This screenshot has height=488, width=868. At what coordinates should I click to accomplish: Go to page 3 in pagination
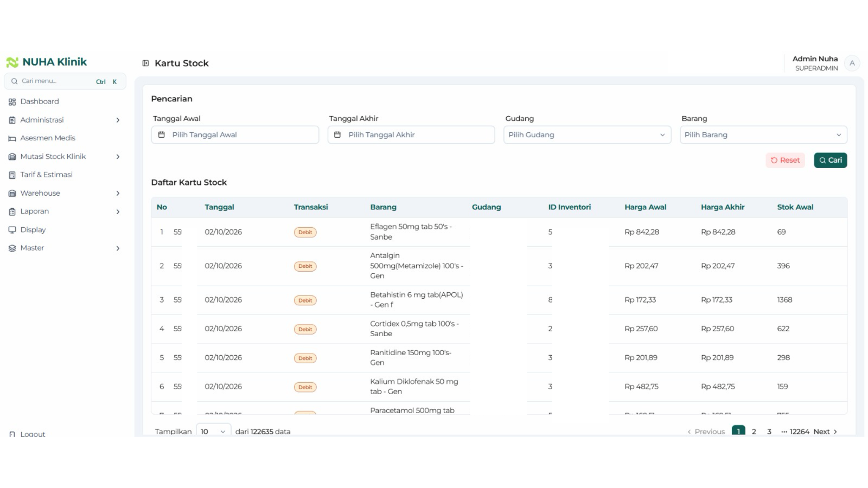coord(769,432)
